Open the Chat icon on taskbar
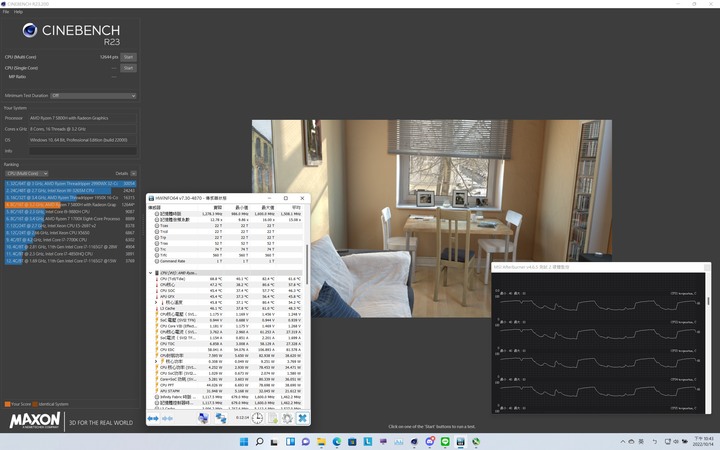Viewport: 720px width, 450px height. 306,442
